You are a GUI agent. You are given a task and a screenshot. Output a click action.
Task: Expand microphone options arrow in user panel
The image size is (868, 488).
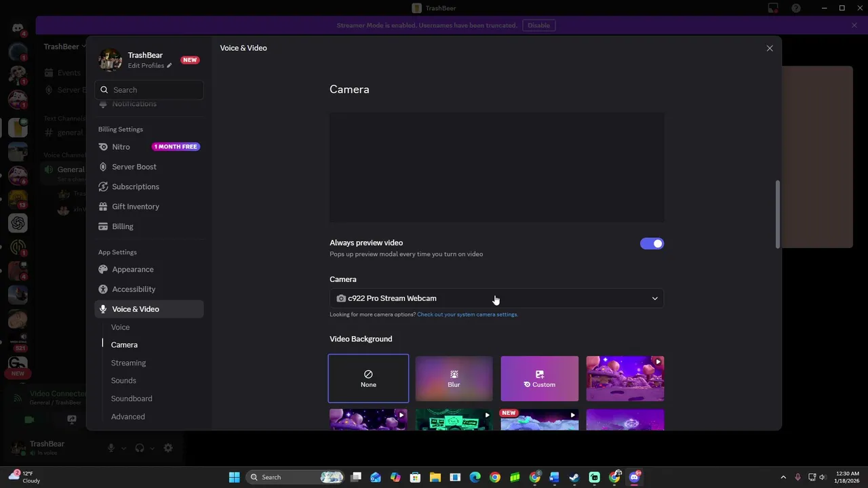pyautogui.click(x=123, y=448)
